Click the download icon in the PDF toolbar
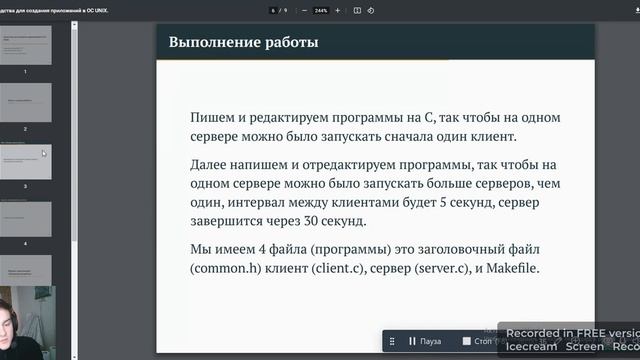The height and width of the screenshot is (360, 640). point(638,11)
